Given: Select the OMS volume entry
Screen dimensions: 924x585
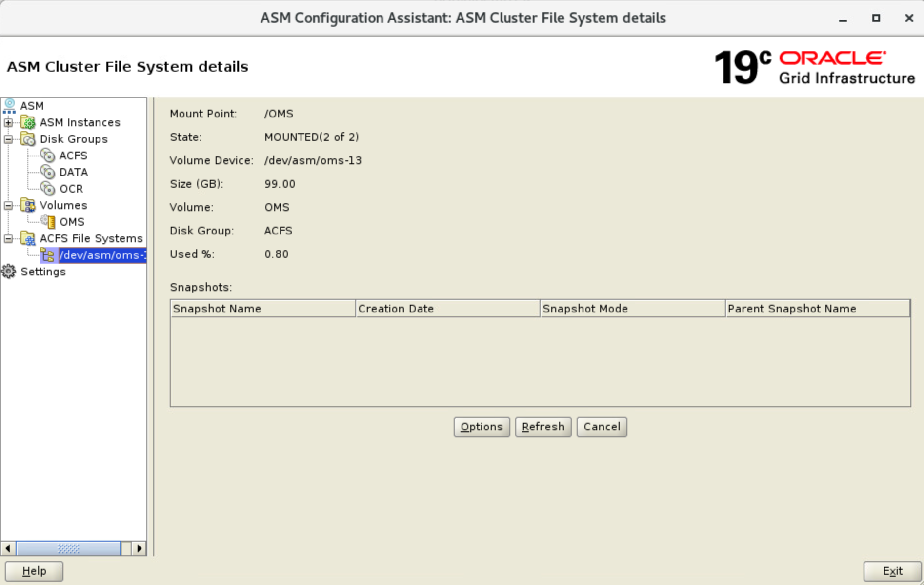Looking at the screenshot, I should click(x=72, y=222).
